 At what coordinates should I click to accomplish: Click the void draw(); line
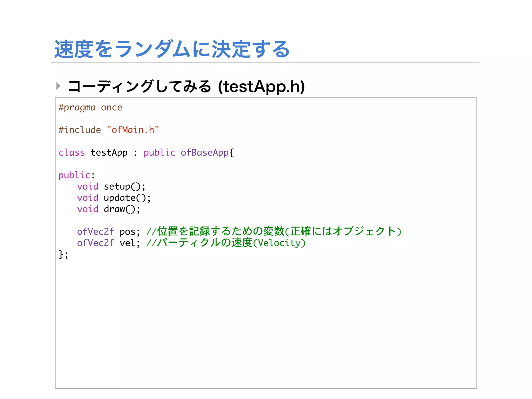[x=109, y=209]
